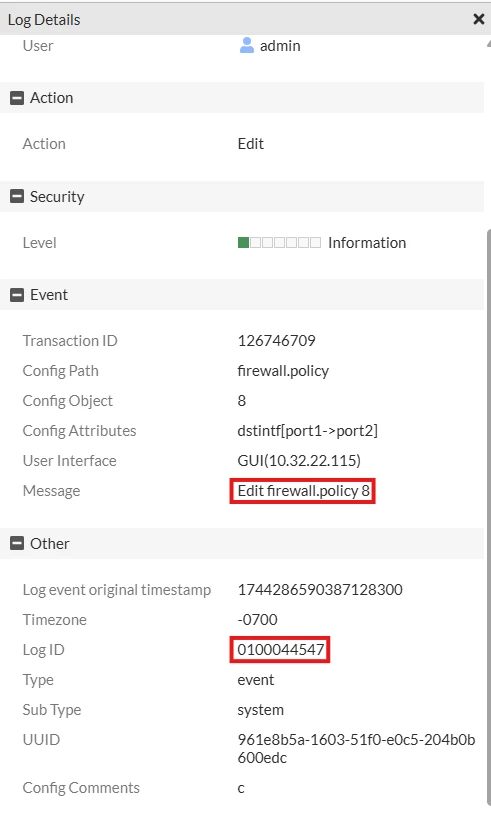Click the 'Message' field label
Screen dimensions: 491x813
tap(51, 491)
